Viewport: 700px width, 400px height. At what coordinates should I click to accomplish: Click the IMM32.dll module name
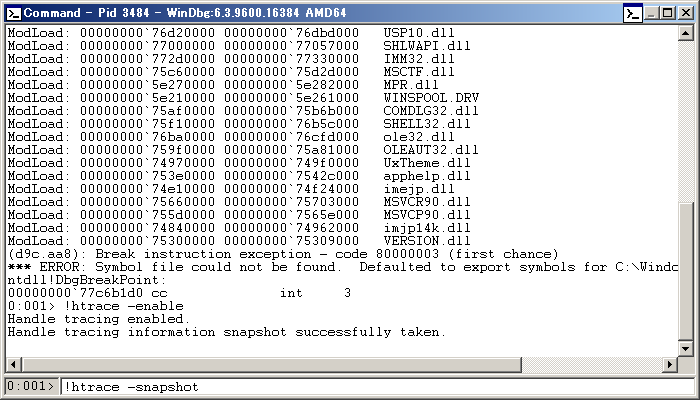coord(419,59)
